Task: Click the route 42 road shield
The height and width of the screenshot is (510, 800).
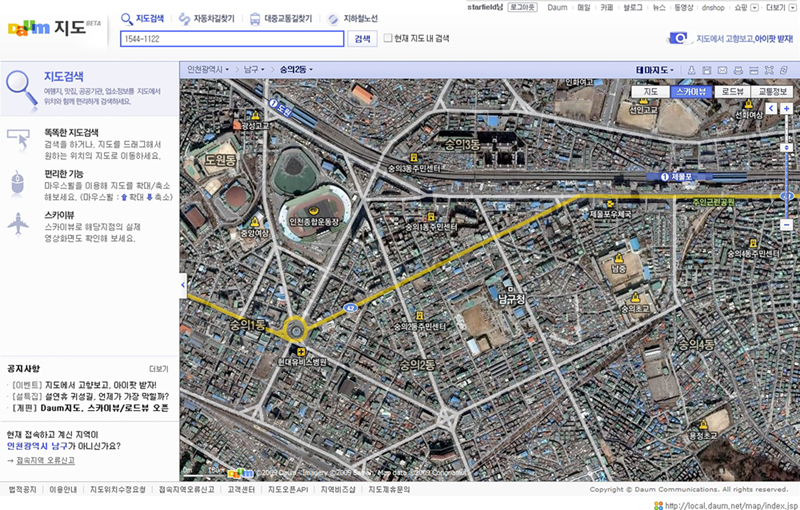Action: coord(350,308)
